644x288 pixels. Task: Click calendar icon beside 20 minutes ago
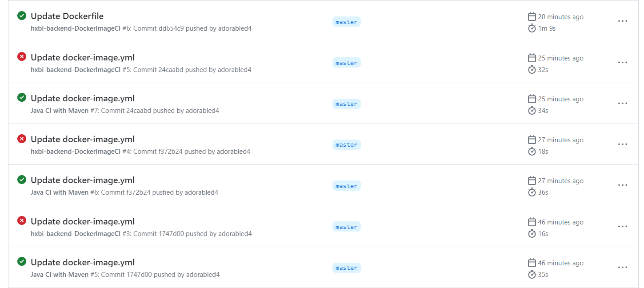coord(532,17)
